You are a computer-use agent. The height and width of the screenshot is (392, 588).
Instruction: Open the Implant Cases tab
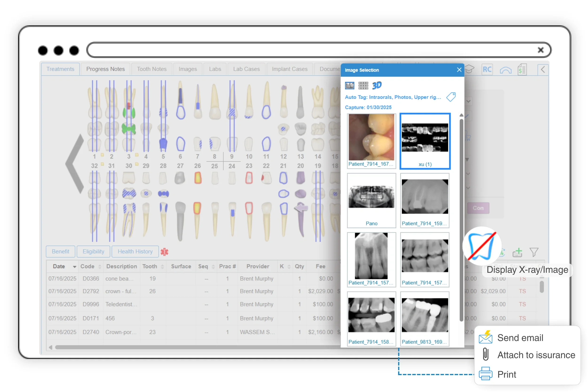(x=290, y=69)
